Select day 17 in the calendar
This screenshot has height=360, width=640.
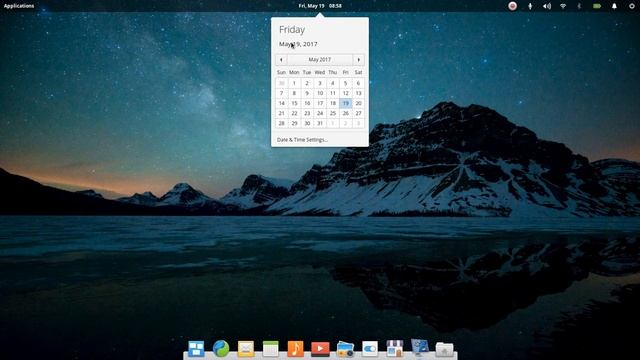[320, 103]
